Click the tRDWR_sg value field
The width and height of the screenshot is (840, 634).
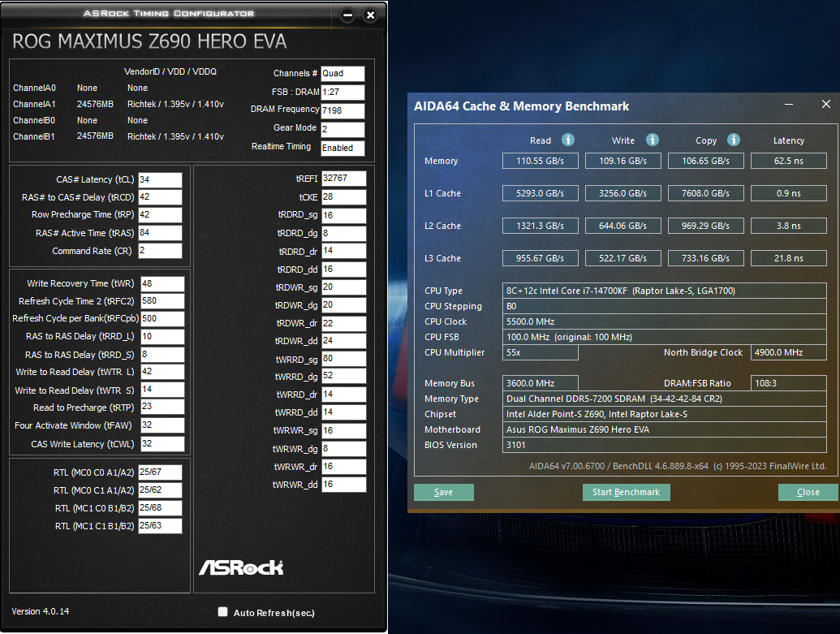pos(343,287)
